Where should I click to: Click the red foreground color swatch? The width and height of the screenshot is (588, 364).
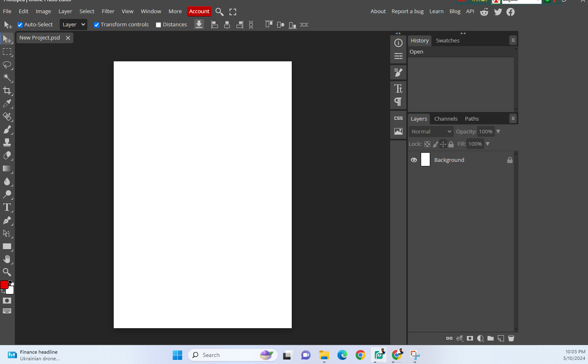coord(4,285)
